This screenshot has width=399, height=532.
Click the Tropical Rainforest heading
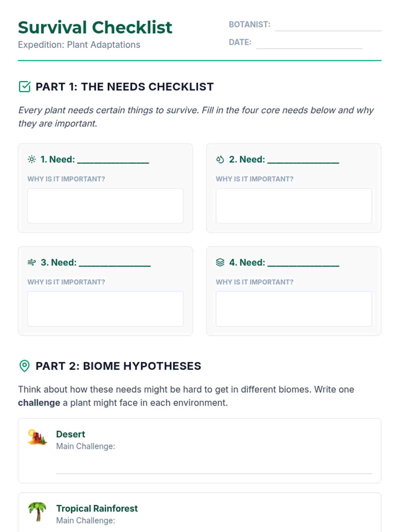[x=97, y=509]
